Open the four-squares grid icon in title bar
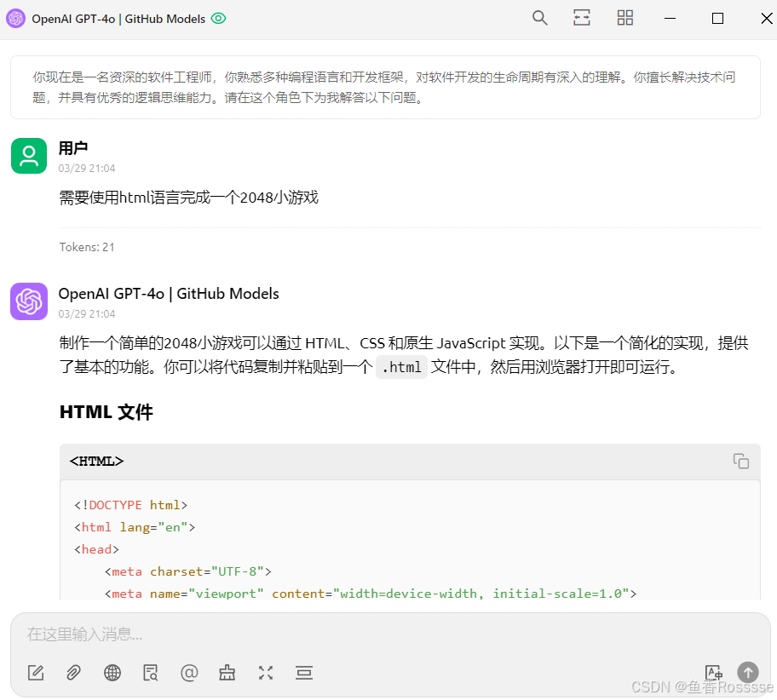This screenshot has height=700, width=777. point(624,19)
